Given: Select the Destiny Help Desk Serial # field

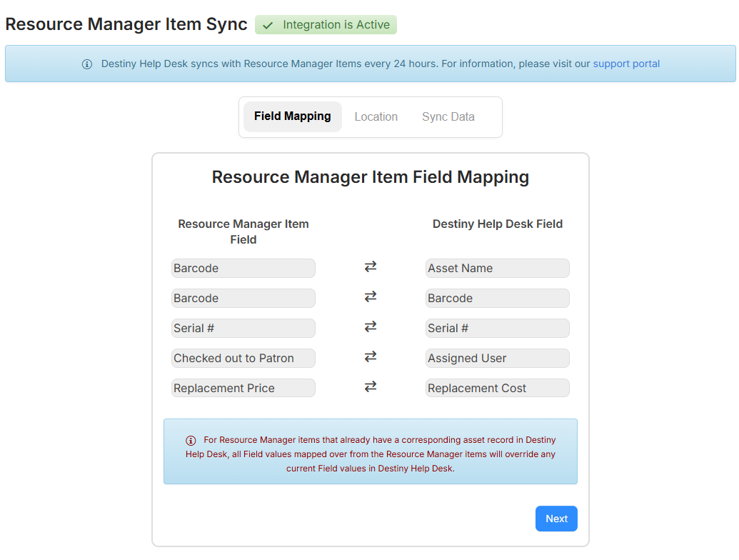Looking at the screenshot, I should click(x=497, y=328).
